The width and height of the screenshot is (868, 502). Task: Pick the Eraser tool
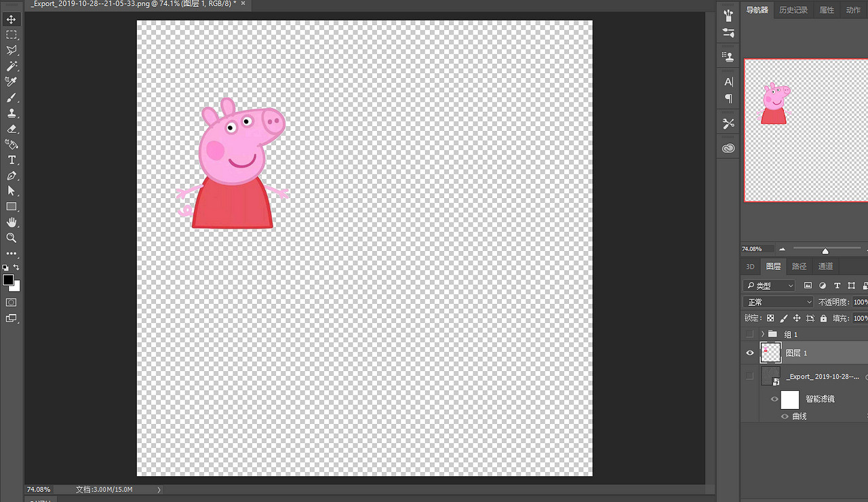click(x=12, y=129)
